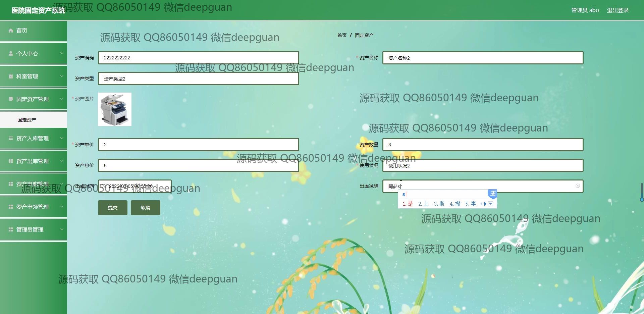The height and width of the screenshot is (314, 644).
Task: Click the clipboard icon next to 科室管理
Action: tap(11, 76)
